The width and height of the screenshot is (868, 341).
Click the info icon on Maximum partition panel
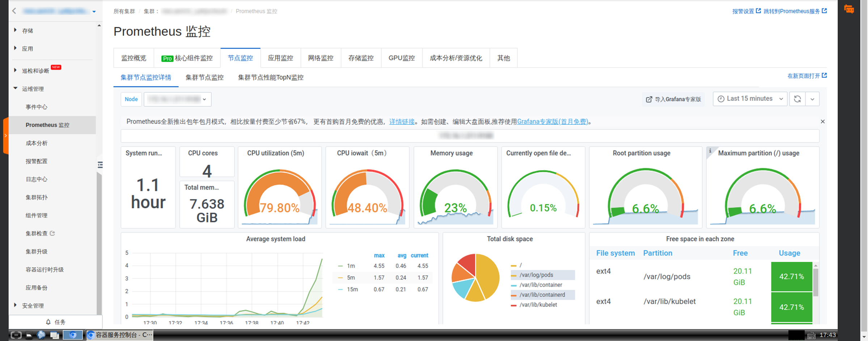(x=710, y=151)
